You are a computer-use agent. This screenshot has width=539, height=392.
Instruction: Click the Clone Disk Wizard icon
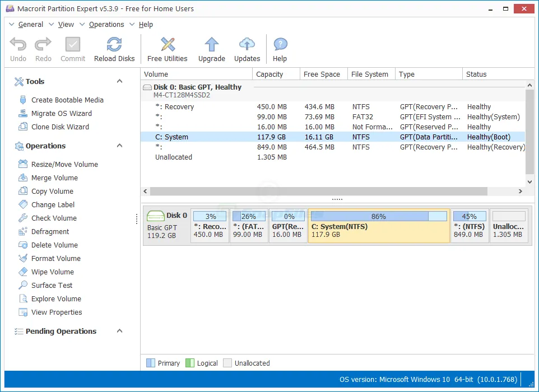(x=22, y=127)
